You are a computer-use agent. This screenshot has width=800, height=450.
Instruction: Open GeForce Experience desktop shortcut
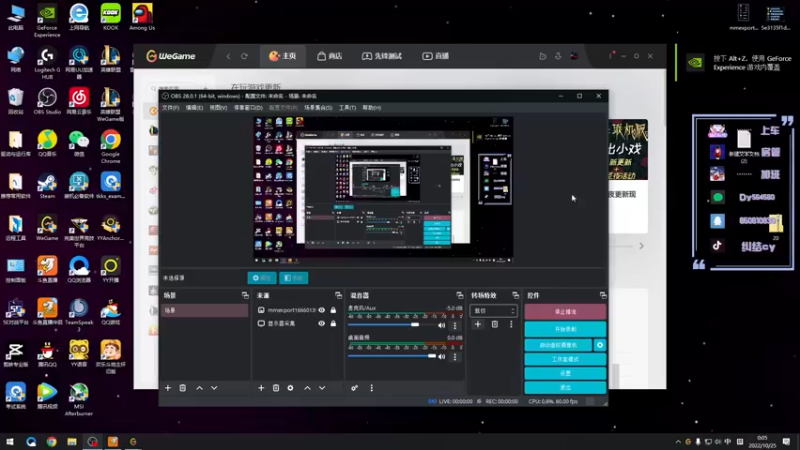click(47, 20)
